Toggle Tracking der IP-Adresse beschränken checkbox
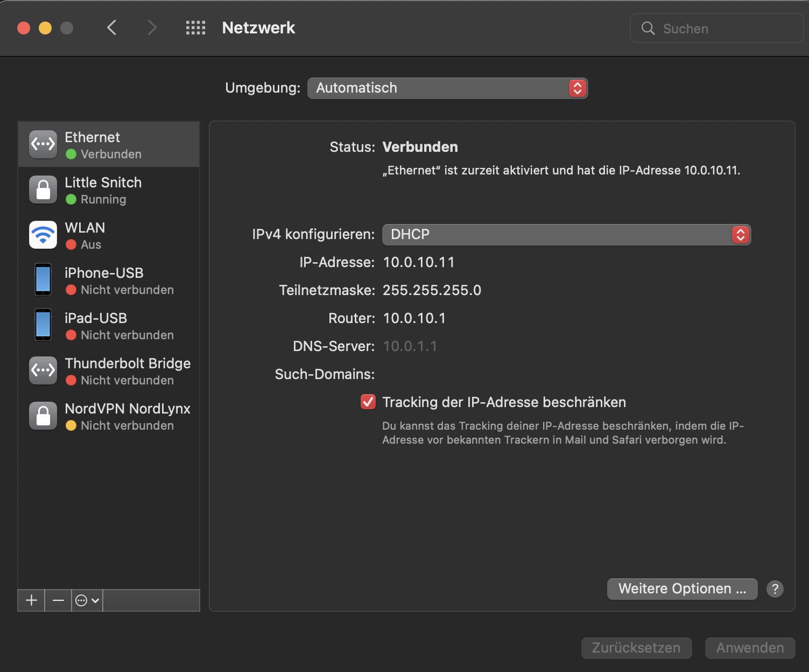 pos(368,402)
